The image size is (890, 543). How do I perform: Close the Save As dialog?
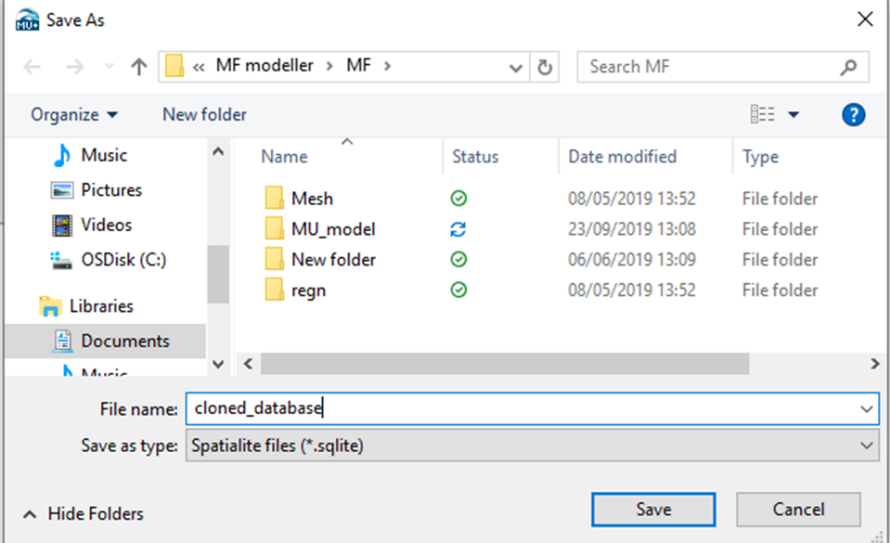864,19
